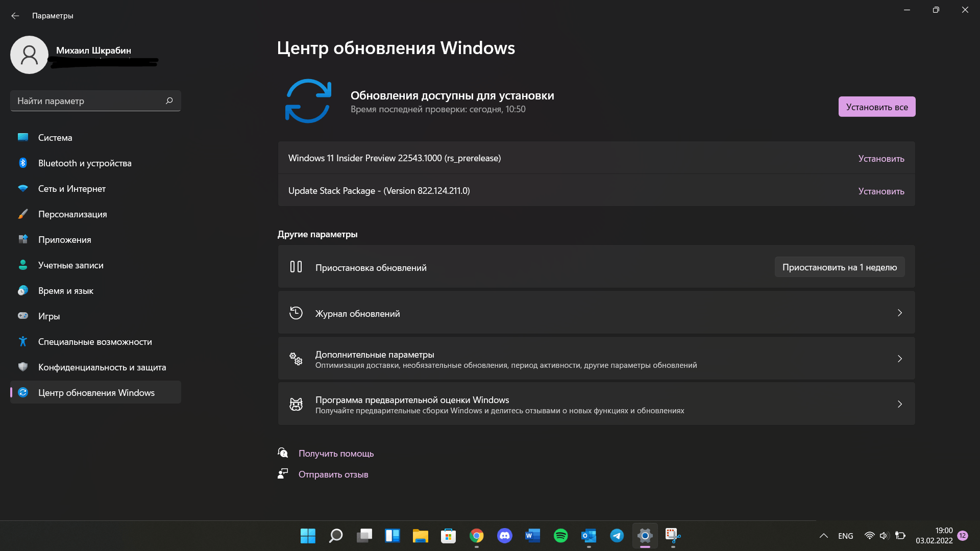Click the volume speaker tray icon
Image resolution: width=980 pixels, height=551 pixels.
[884, 536]
